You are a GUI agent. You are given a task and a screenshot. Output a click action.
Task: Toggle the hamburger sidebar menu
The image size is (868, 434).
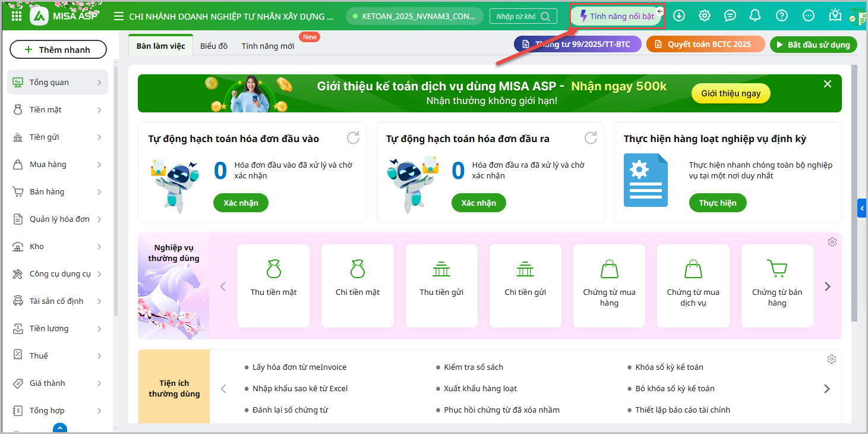(x=119, y=16)
